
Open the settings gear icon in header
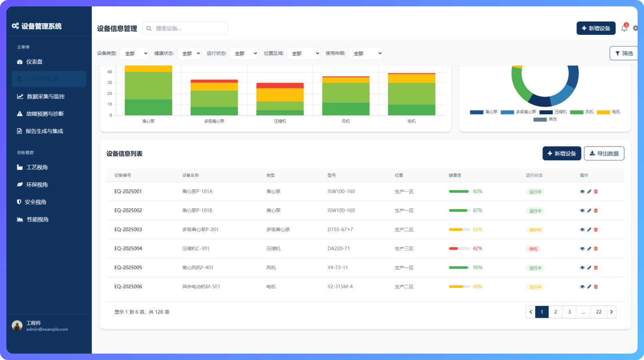tap(636, 28)
